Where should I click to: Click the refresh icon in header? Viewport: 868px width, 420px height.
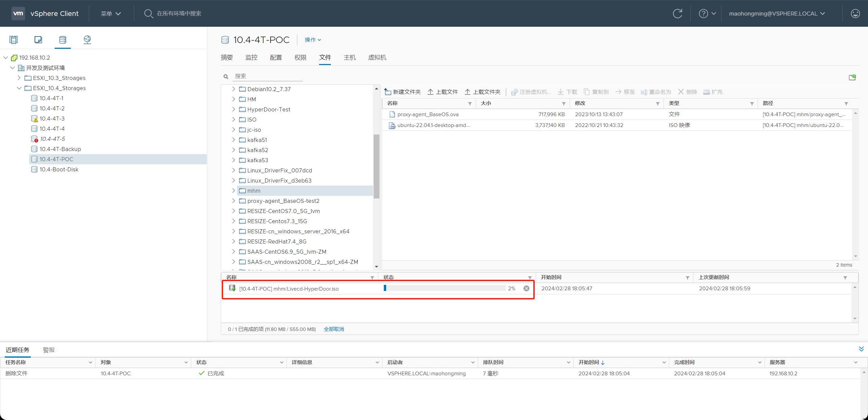click(677, 14)
